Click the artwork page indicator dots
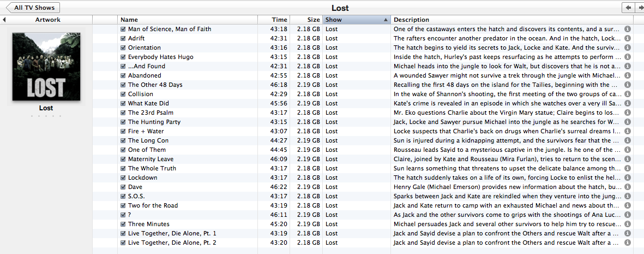Screen dimensions: 644x254 coord(46,116)
